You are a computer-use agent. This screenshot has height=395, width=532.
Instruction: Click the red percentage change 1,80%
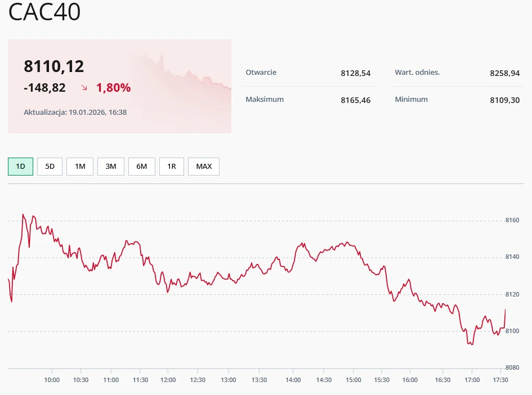click(113, 88)
